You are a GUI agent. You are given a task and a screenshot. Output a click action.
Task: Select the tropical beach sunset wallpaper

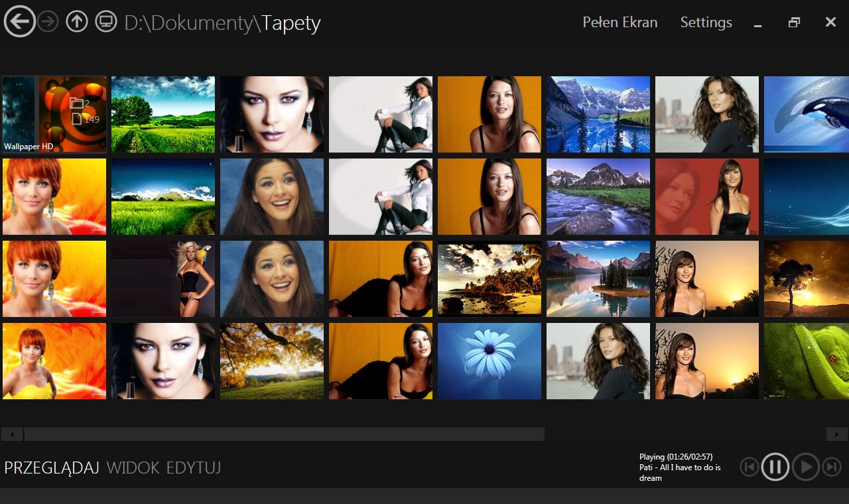[490, 279]
